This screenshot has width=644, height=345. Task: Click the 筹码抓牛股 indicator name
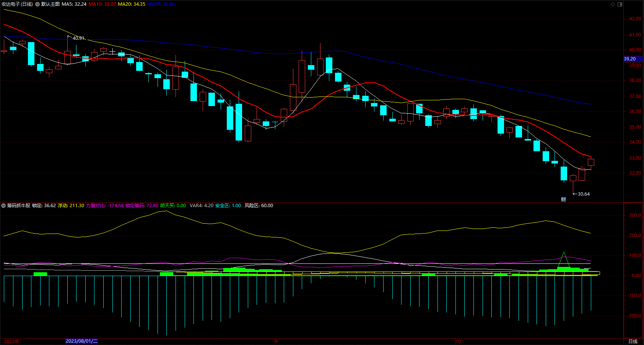pos(19,206)
